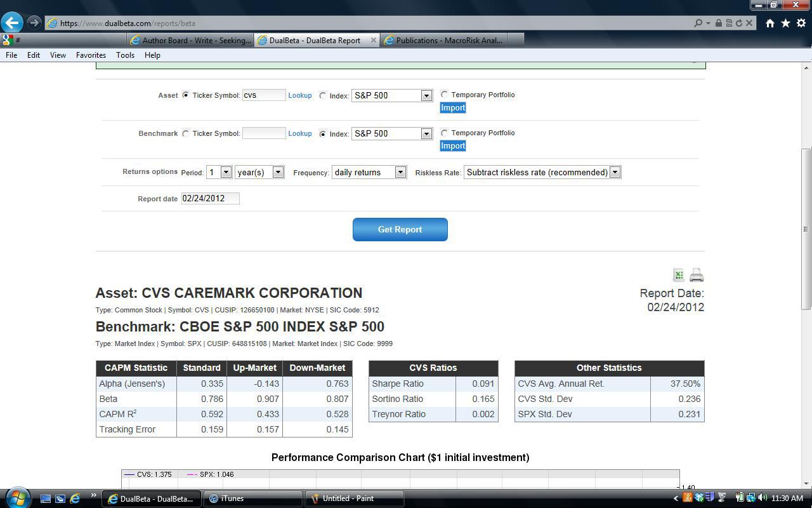The width and height of the screenshot is (812, 508).
Task: Open Asset Index S&P 500 dropdown
Action: click(391, 95)
